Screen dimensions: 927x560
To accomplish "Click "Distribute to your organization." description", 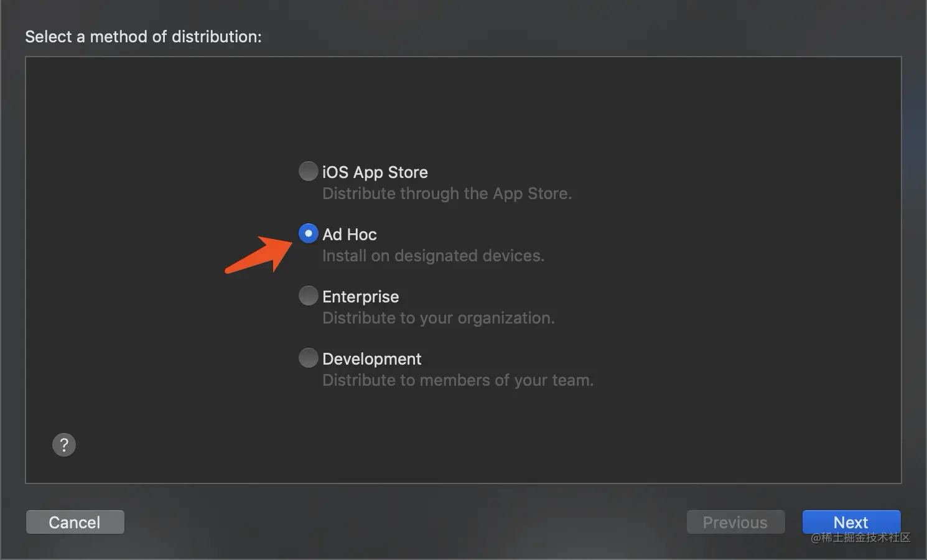I will [438, 318].
